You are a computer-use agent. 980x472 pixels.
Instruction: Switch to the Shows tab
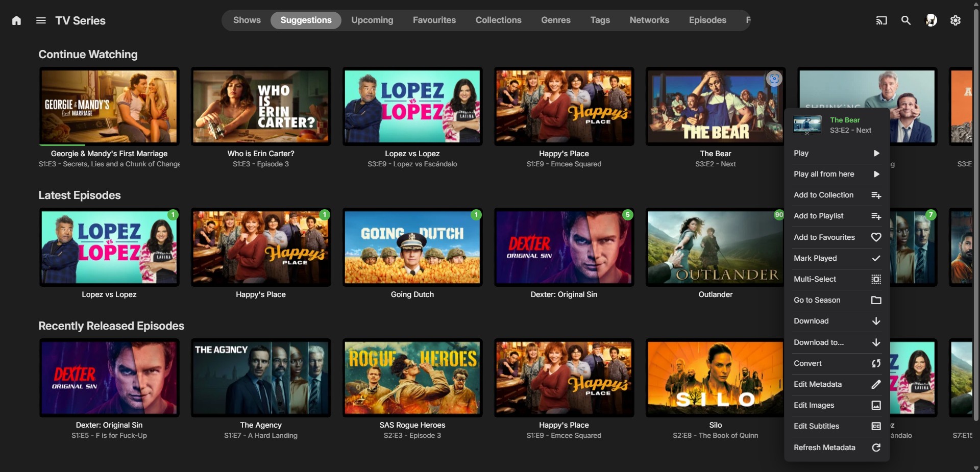point(247,20)
